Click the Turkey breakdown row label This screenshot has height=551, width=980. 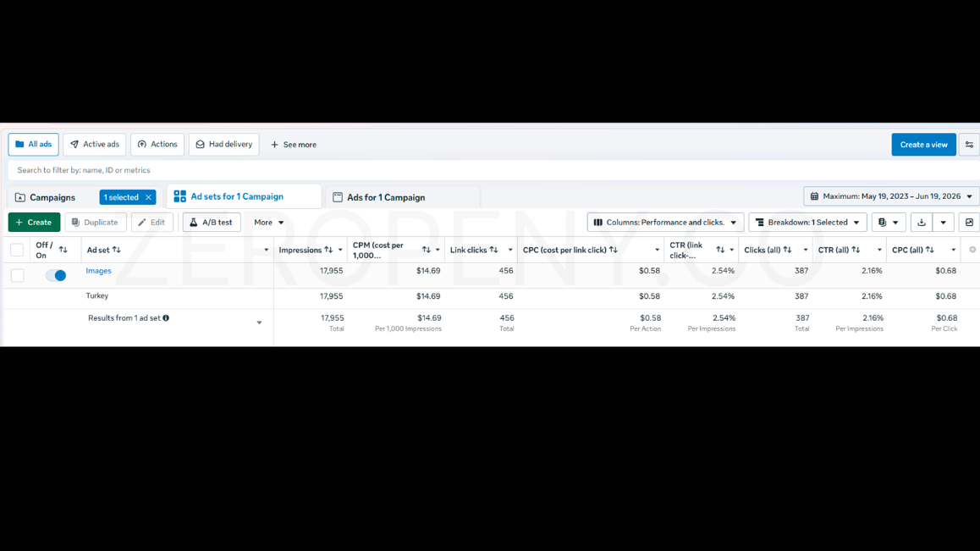[96, 296]
